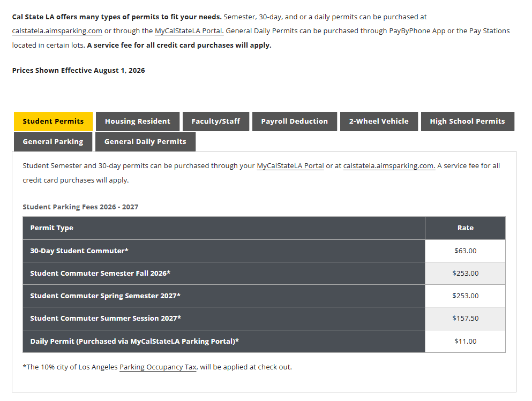
Task: Click the $157.50 rate cell
Action: tap(465, 319)
